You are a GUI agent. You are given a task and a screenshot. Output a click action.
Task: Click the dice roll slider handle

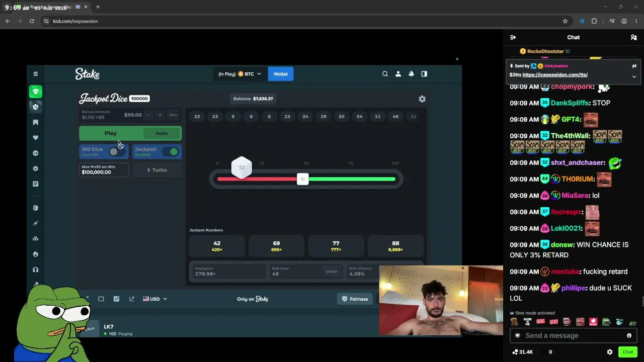point(302,179)
